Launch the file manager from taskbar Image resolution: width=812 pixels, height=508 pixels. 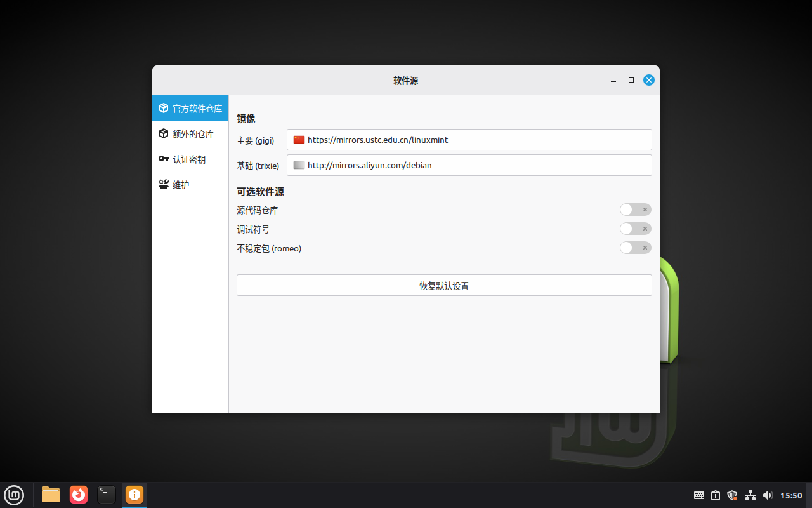point(51,495)
